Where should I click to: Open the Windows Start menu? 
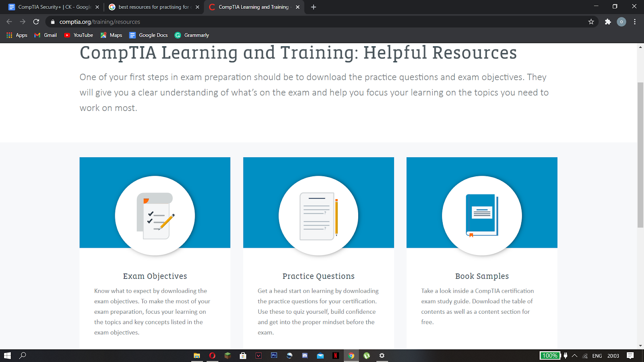(7, 356)
